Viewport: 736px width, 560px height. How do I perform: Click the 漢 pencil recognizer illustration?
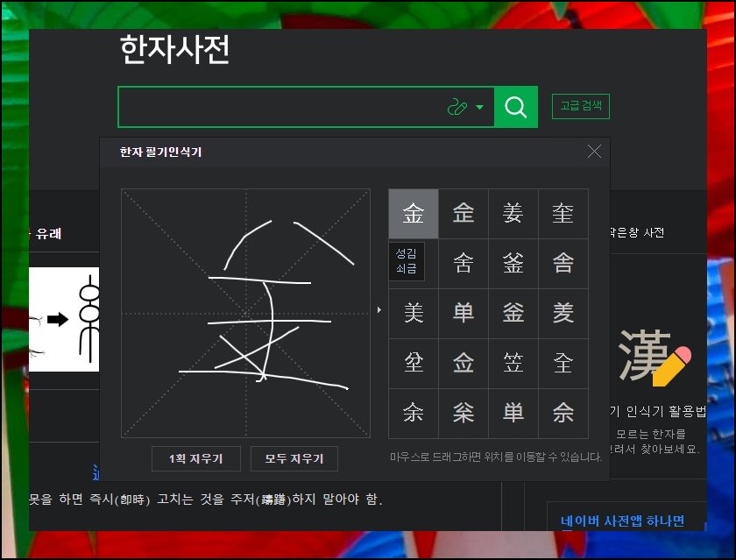click(655, 358)
